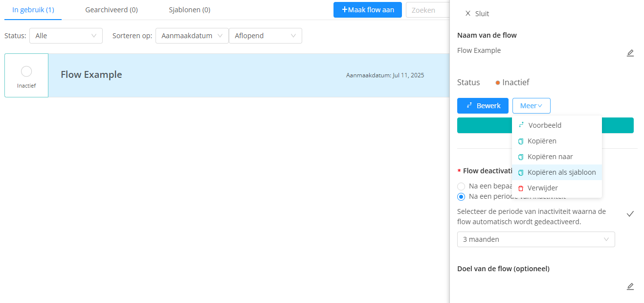644x303 pixels.
Task: Expand the 3 maanden period dropdown
Action: click(x=535, y=239)
